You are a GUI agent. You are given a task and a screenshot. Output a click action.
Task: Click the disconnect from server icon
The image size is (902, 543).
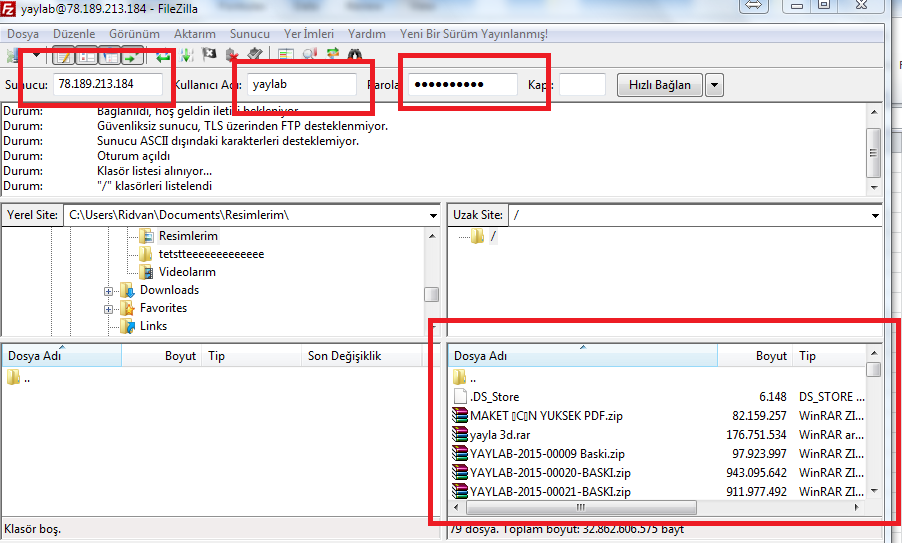pyautogui.click(x=232, y=55)
